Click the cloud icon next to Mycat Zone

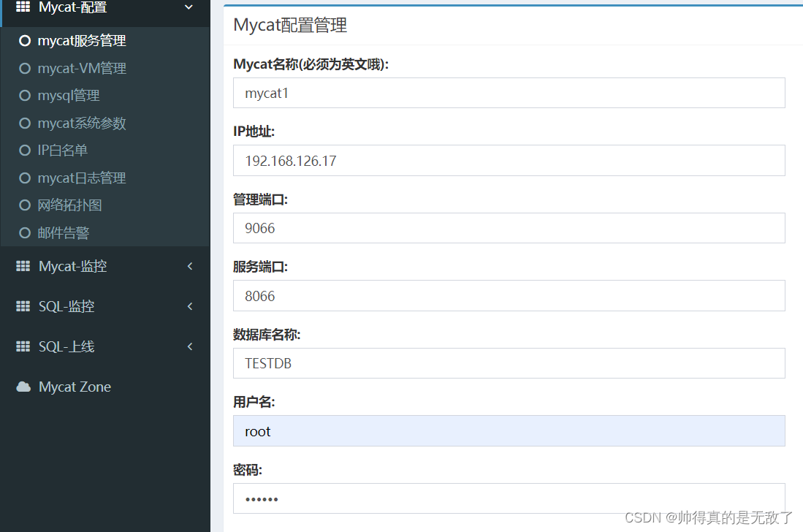pyautogui.click(x=22, y=387)
